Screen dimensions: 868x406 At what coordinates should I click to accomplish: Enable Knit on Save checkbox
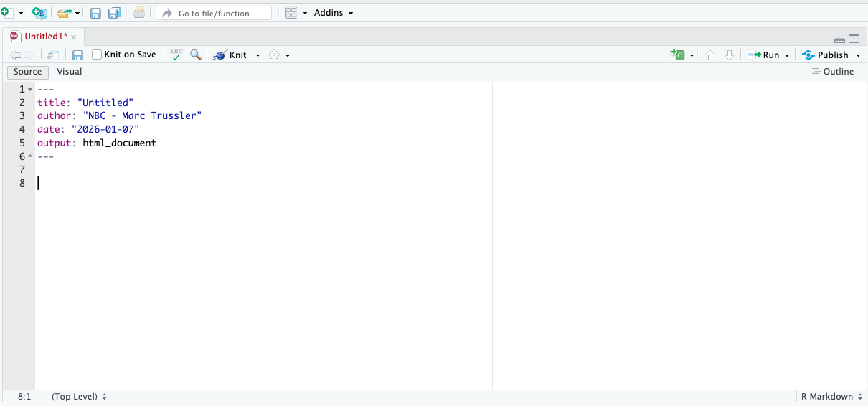pyautogui.click(x=97, y=55)
